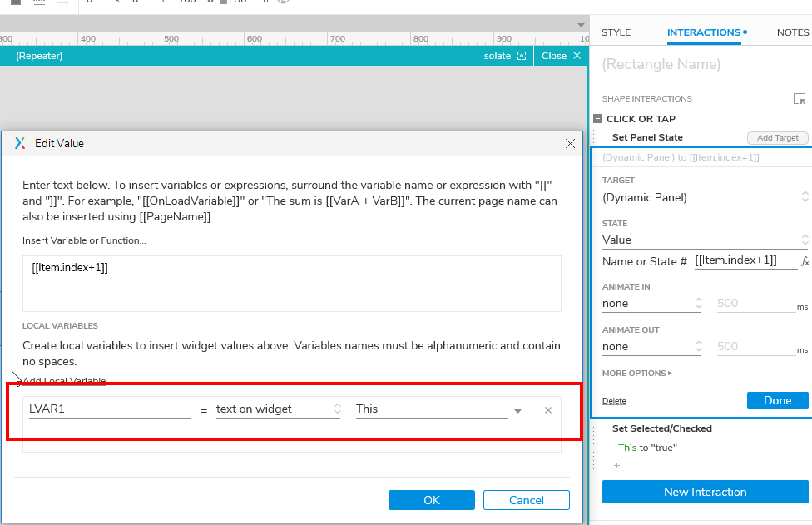Confirm the value with the OK button
The image size is (812, 525).
[431, 499]
